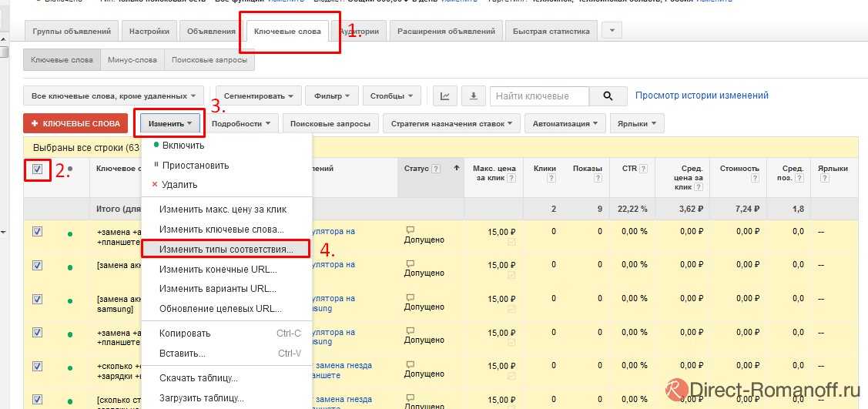Uncheck the '[замена ак… samsung]' row checkbox

click(x=37, y=299)
